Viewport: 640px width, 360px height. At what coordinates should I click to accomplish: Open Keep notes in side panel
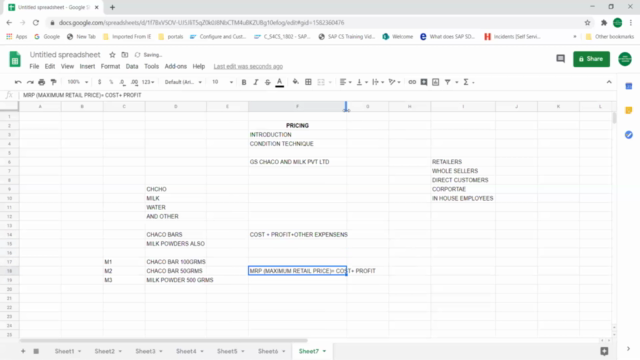[629, 110]
